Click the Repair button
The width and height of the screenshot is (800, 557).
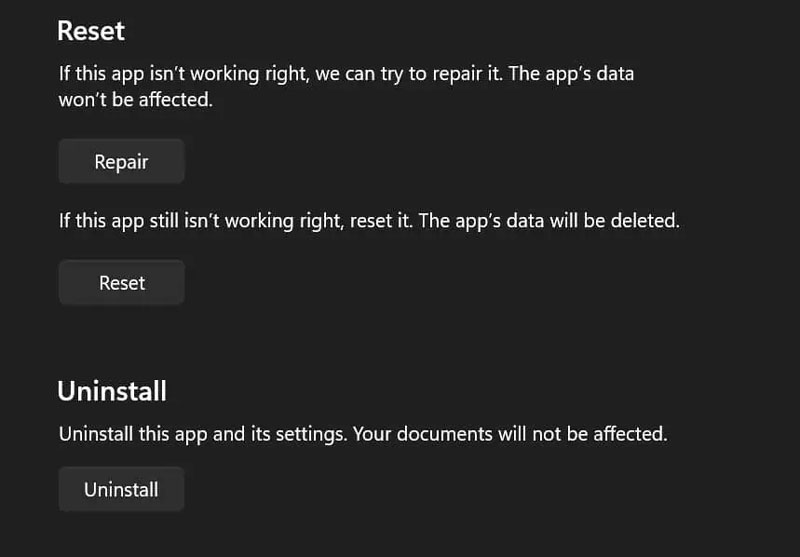click(x=121, y=162)
